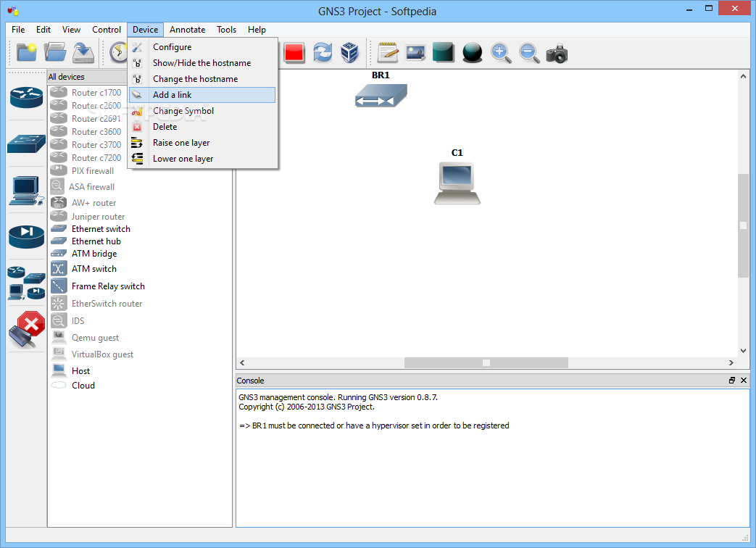Choose Configure from the Device menu
Image resolution: width=756 pixels, height=548 pixels.
click(x=202, y=46)
